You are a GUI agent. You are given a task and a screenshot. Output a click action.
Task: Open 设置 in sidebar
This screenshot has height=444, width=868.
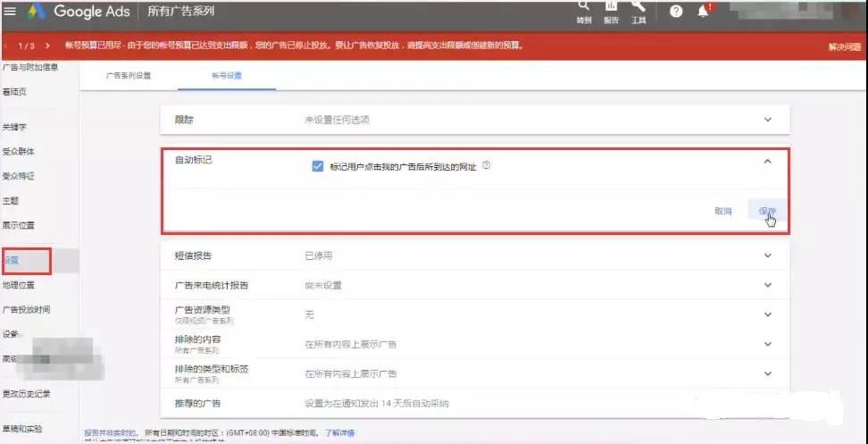12,261
